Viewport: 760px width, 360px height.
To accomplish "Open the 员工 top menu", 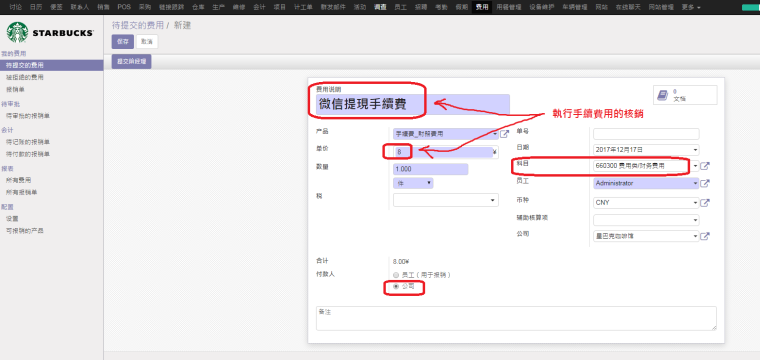I will click(x=400, y=7).
